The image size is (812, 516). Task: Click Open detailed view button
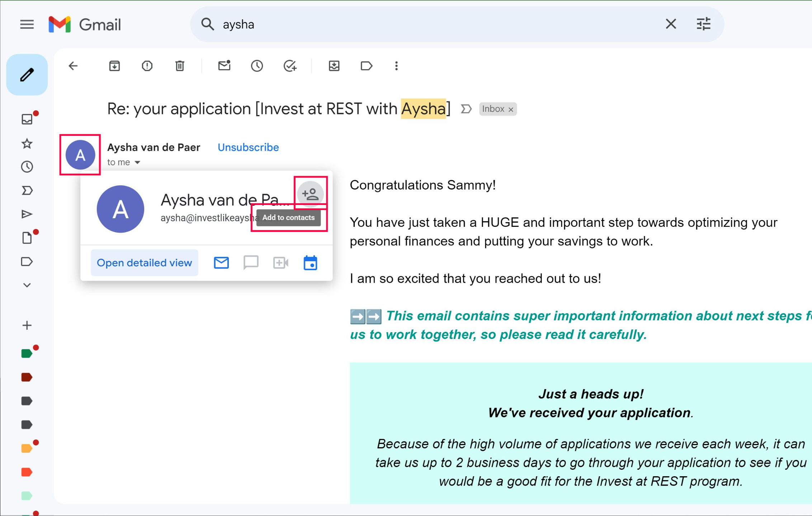tap(145, 263)
